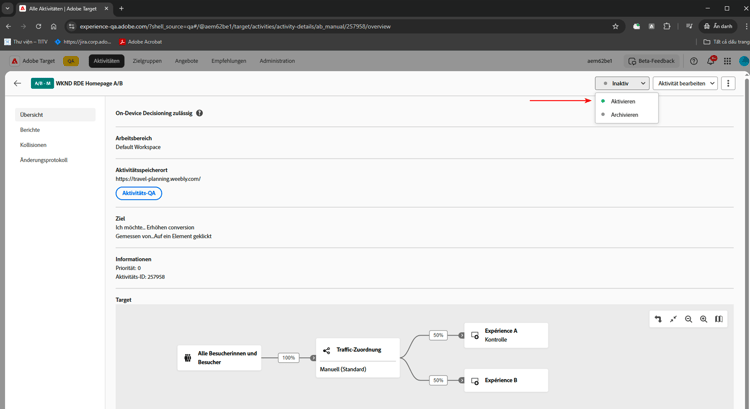Open the jira.corp.ado bookmark
750x409 pixels.
tap(83, 42)
